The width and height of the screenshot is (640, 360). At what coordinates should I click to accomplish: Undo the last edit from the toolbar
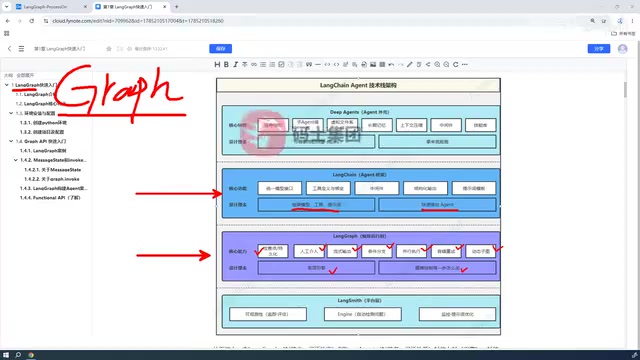(x=391, y=64)
